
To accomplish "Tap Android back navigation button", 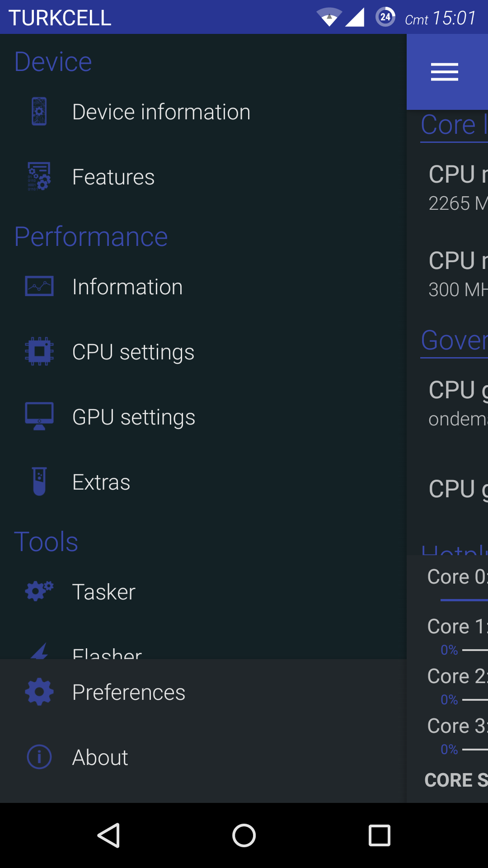I will point(109,835).
